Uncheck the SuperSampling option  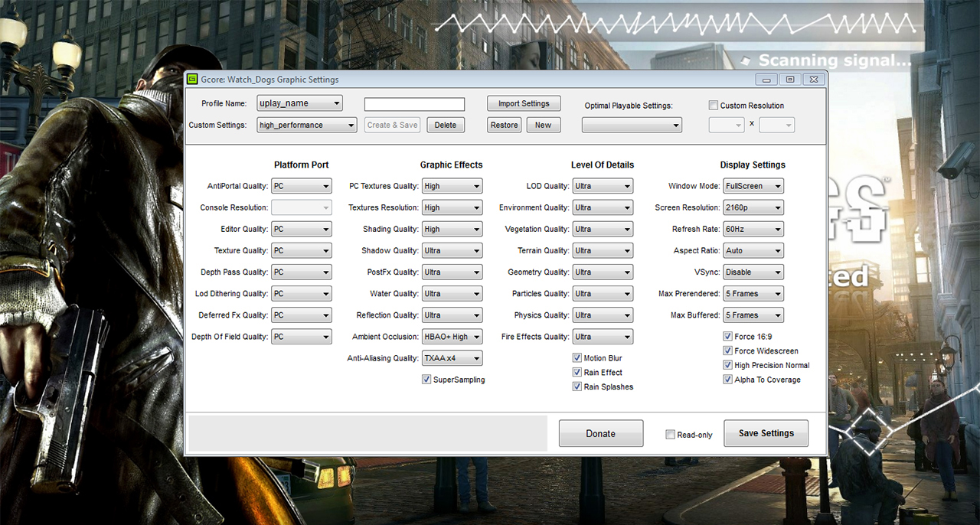426,380
